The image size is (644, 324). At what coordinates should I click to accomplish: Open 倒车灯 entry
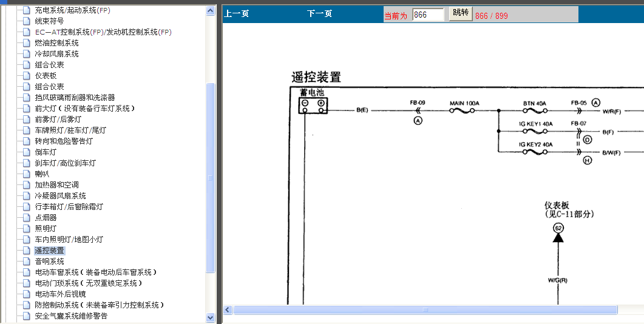tap(46, 152)
